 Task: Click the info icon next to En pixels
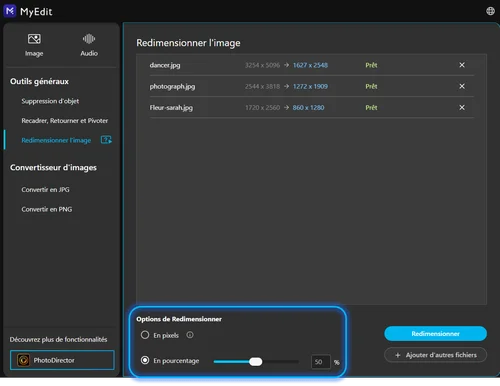coord(190,335)
